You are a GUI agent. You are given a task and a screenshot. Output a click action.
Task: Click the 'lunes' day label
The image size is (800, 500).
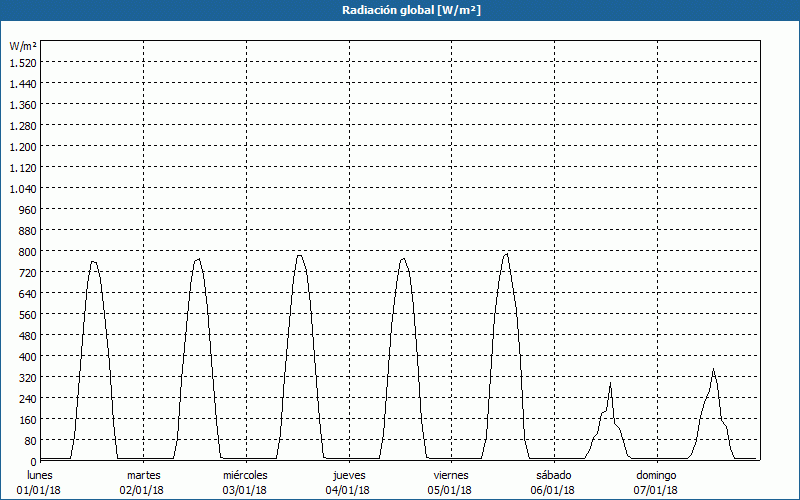pyautogui.click(x=40, y=475)
